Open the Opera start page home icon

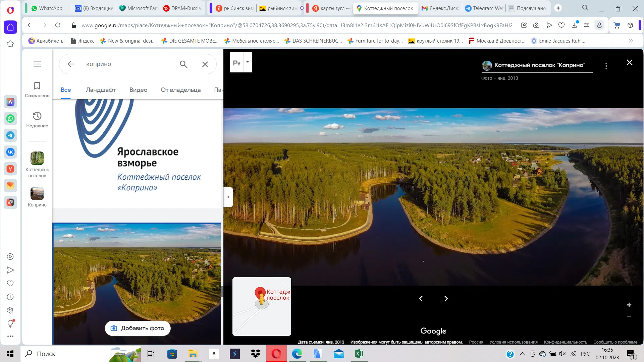coord(10,27)
